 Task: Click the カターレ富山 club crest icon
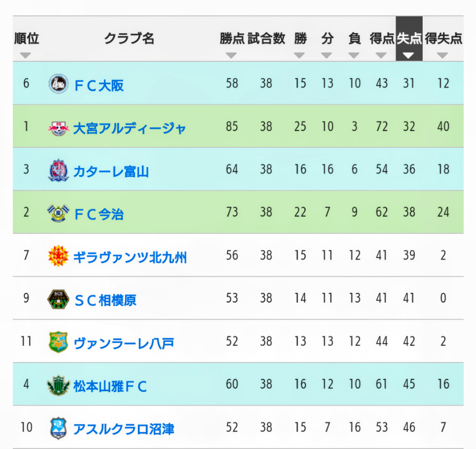coord(58,170)
